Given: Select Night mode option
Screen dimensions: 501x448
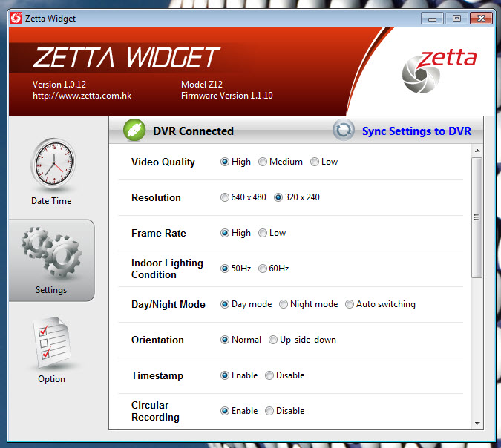Looking at the screenshot, I should (284, 304).
